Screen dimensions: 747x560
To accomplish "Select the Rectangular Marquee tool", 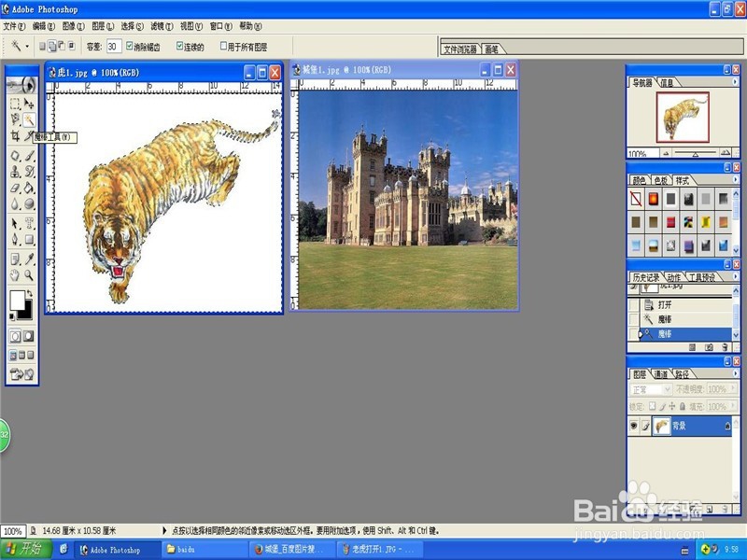I will pyautogui.click(x=15, y=104).
